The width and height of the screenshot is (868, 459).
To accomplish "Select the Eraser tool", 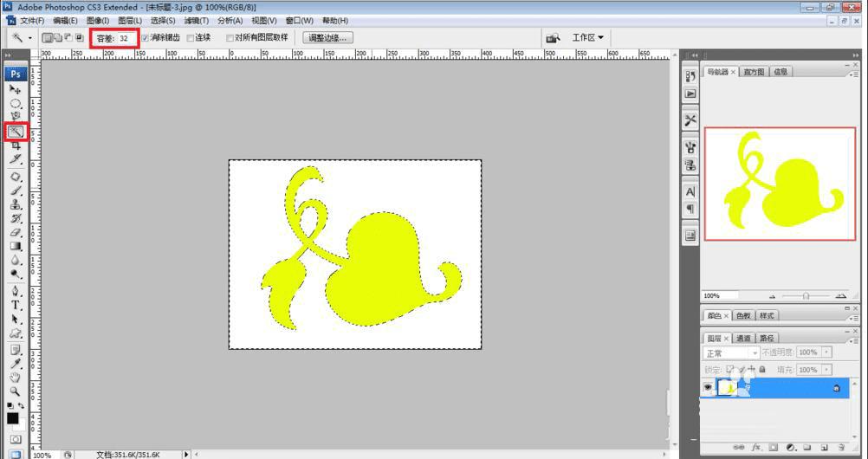I will (x=15, y=233).
